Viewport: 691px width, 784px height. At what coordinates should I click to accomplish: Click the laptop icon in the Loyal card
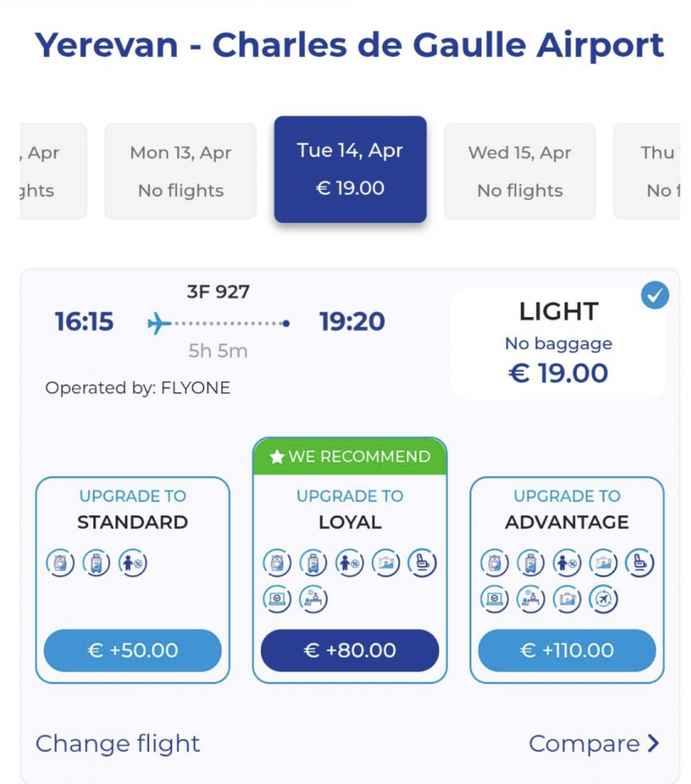277,599
